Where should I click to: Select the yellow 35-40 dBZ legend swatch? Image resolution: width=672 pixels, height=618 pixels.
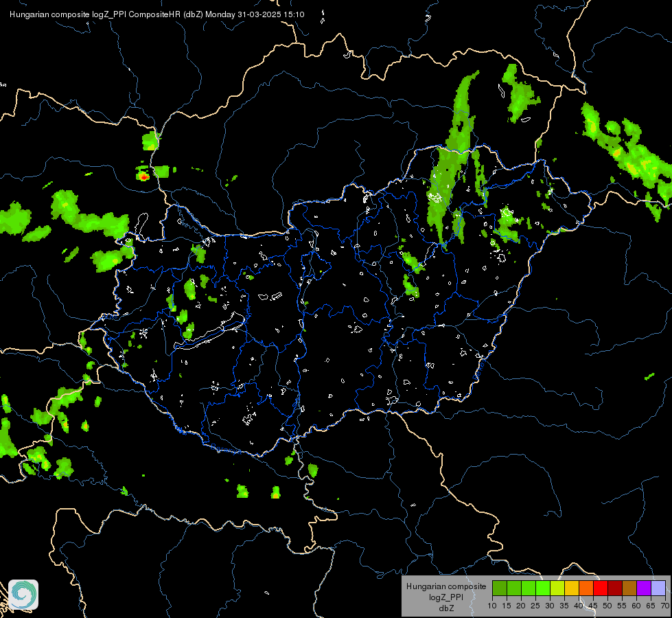pyautogui.click(x=572, y=588)
